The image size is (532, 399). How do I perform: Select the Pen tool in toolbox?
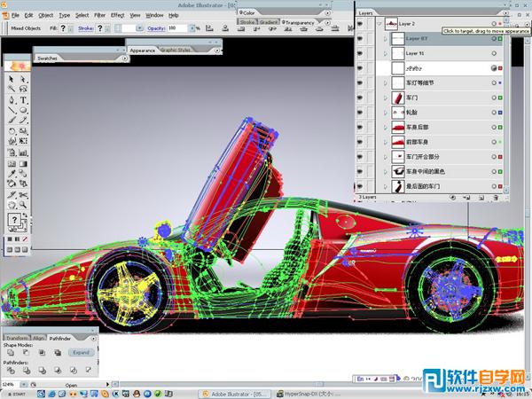(12, 100)
